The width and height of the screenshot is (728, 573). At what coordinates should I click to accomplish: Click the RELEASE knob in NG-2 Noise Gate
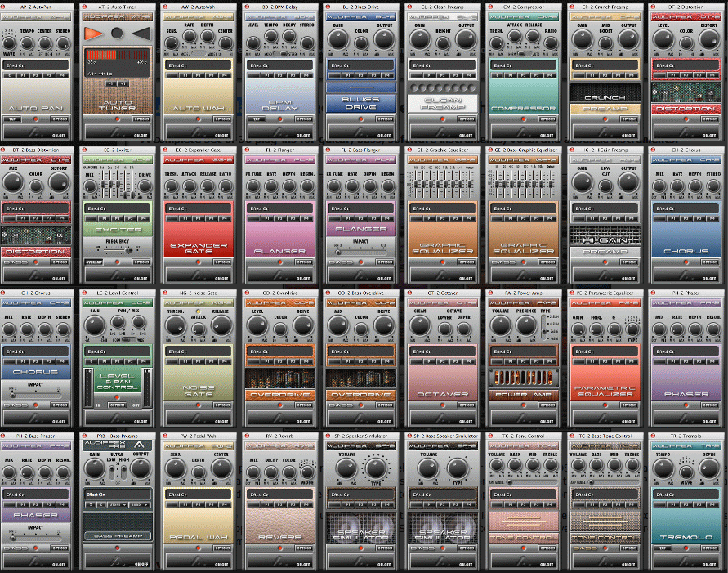(221, 325)
